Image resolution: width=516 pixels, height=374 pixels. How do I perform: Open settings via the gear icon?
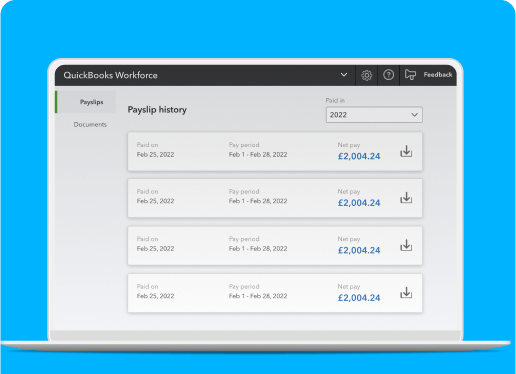(x=366, y=75)
